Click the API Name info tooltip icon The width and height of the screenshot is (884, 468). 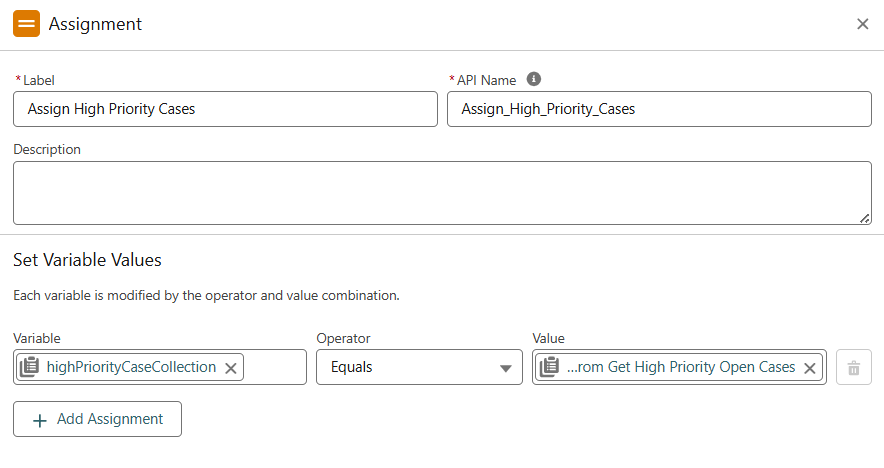coord(534,79)
